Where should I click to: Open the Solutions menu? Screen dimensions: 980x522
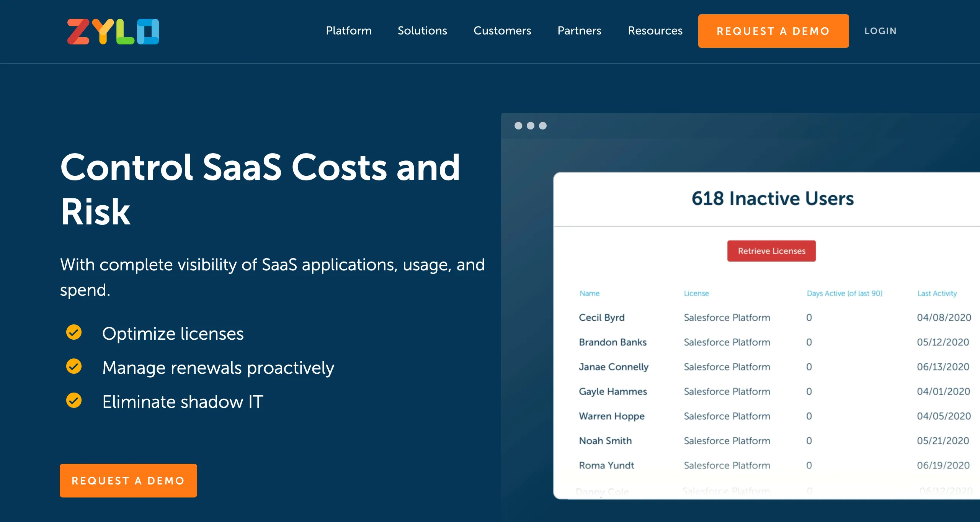point(422,31)
